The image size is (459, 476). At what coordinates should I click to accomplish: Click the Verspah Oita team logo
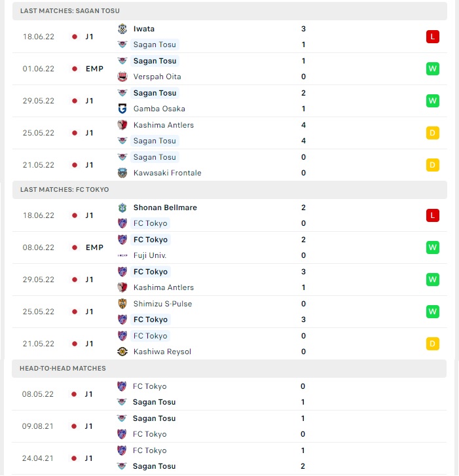122,77
